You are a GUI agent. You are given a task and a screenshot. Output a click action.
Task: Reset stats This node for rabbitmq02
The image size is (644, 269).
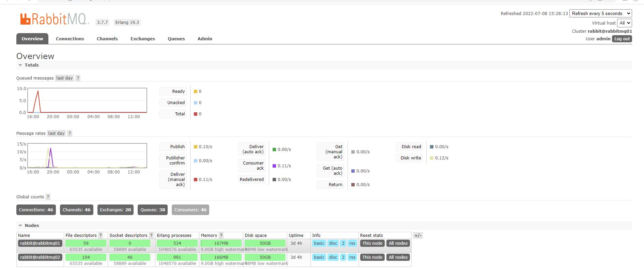[372, 257]
